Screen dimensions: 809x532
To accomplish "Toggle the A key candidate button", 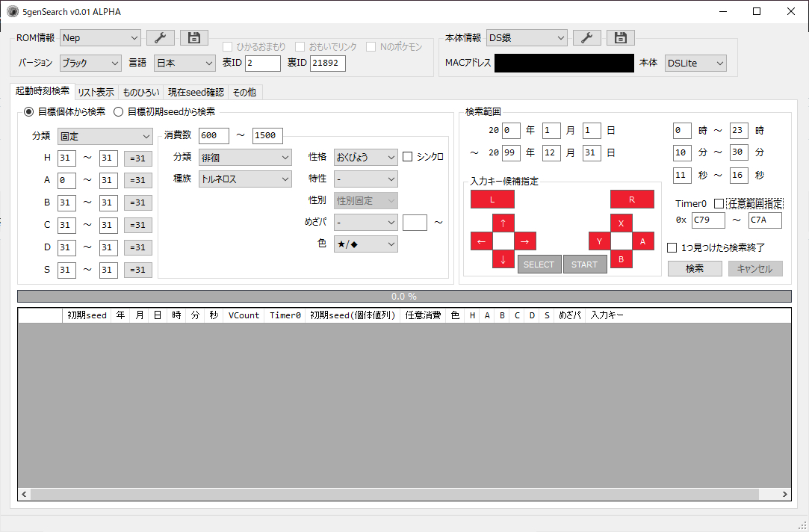I will coord(643,241).
